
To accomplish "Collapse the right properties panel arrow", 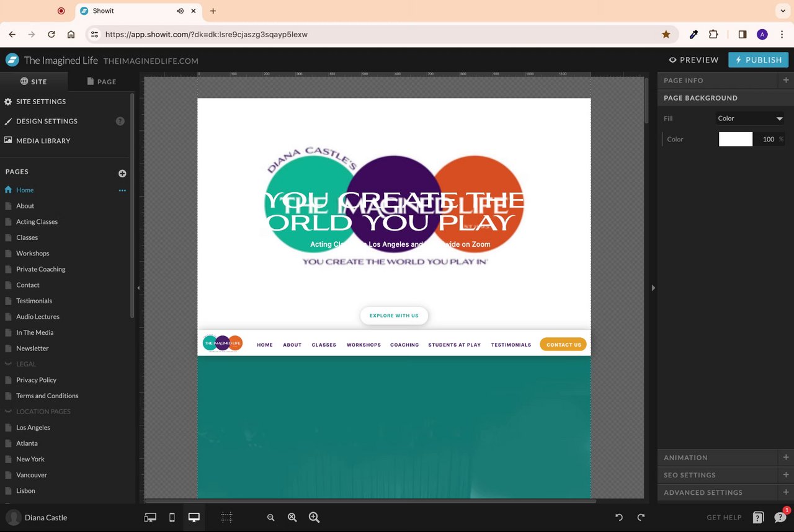I will tap(653, 288).
